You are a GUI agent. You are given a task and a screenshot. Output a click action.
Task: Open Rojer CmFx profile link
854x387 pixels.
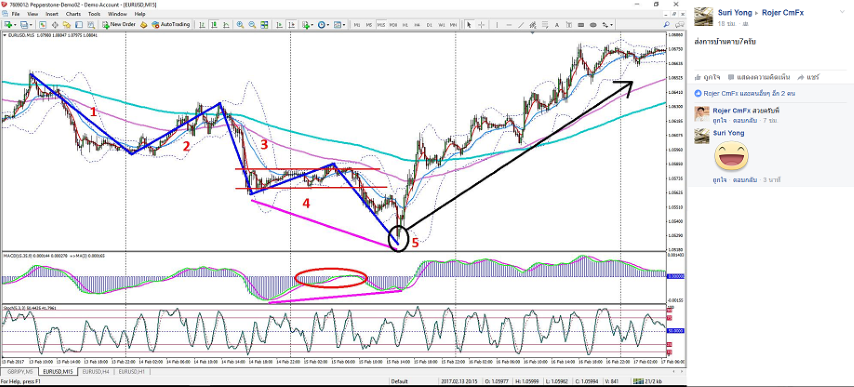pos(782,12)
